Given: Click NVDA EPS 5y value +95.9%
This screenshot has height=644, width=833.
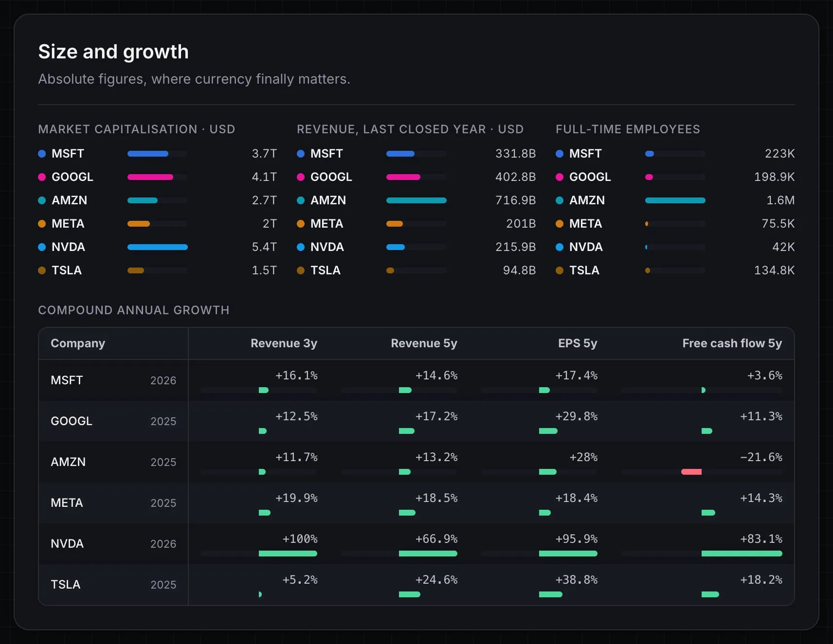Looking at the screenshot, I should (577, 539).
